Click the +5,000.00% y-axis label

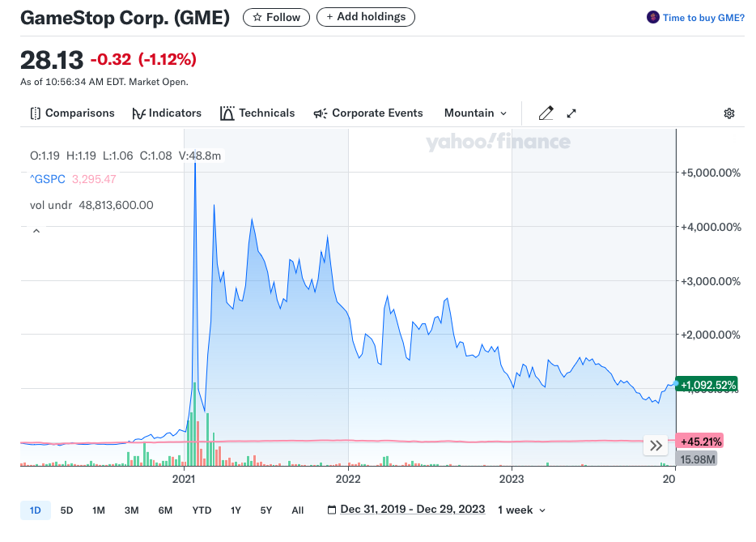point(710,173)
